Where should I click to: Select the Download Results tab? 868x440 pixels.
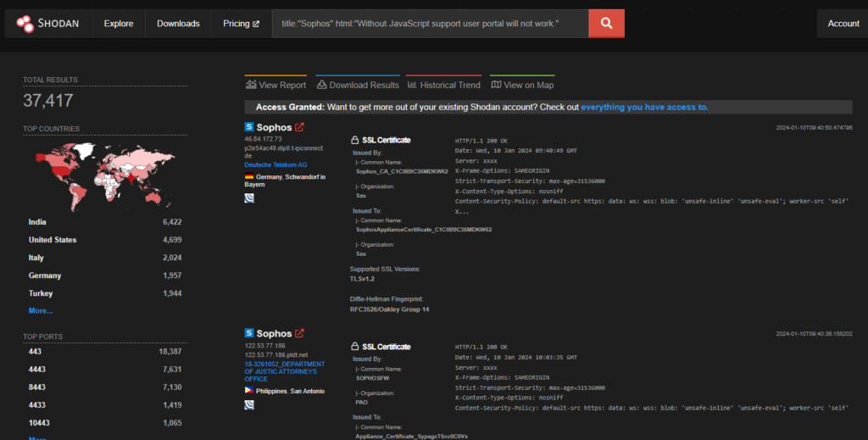tap(358, 84)
